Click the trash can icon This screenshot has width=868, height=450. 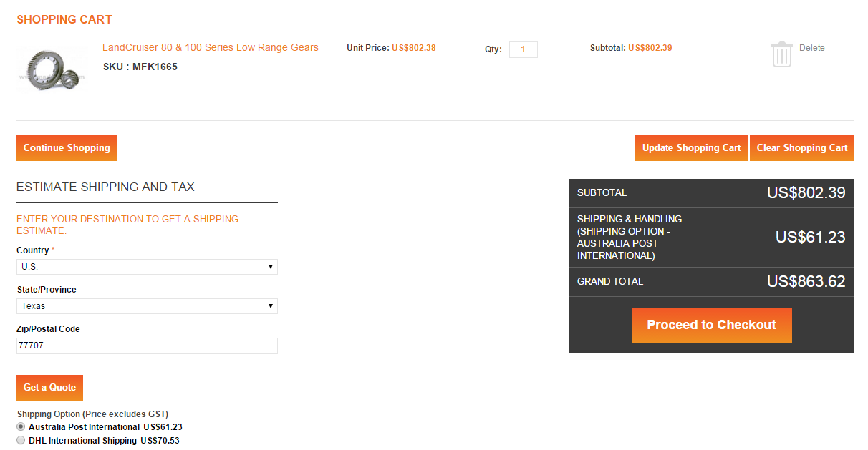(781, 54)
